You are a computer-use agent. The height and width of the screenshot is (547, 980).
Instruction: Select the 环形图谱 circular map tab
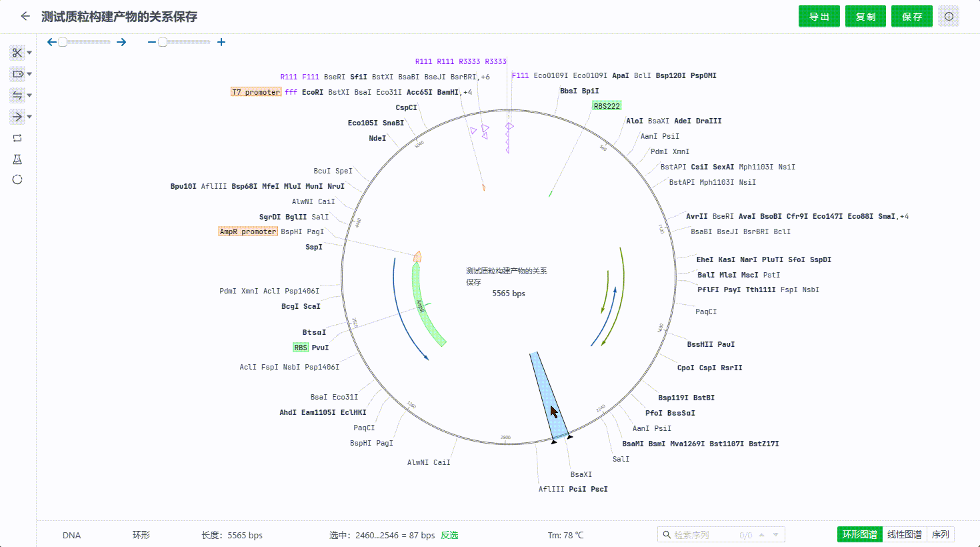click(859, 534)
